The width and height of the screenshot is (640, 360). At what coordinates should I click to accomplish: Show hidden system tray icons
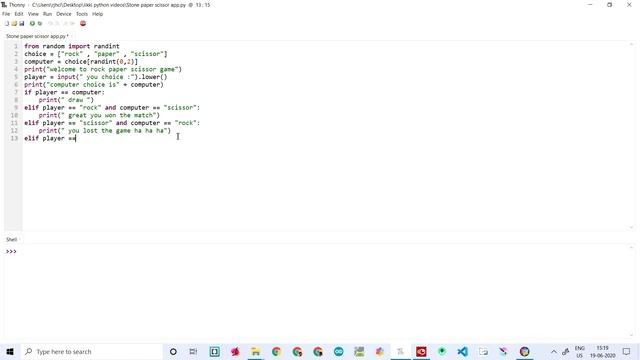point(553,351)
